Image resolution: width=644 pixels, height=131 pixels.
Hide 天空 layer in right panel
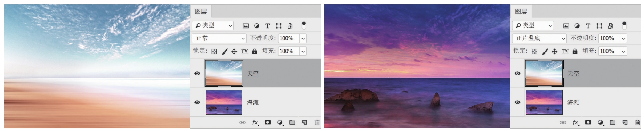[518, 74]
